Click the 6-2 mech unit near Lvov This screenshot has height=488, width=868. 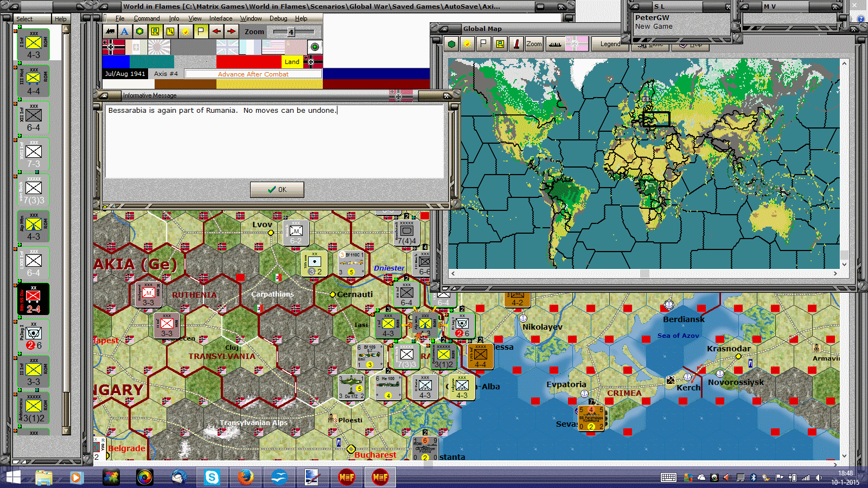pyautogui.click(x=296, y=233)
